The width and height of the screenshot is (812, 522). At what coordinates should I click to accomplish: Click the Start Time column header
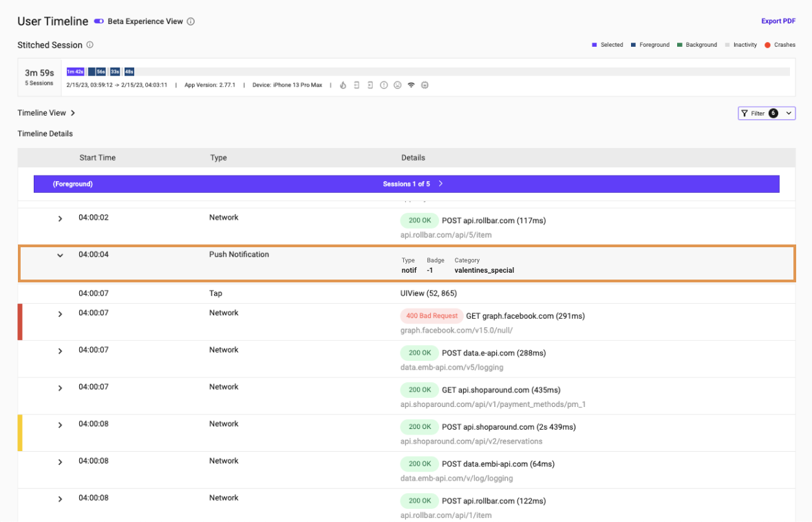click(97, 158)
